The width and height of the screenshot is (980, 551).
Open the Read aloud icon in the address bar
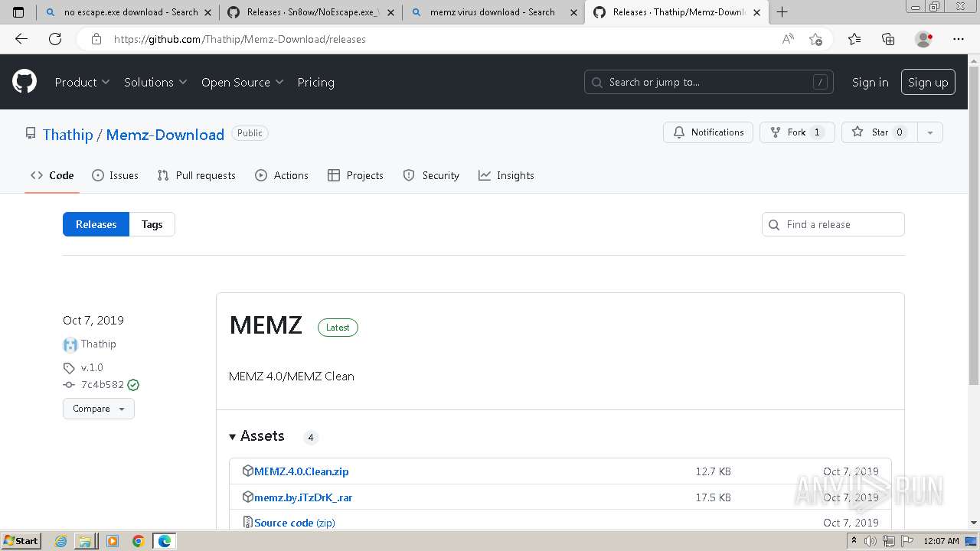(x=788, y=39)
